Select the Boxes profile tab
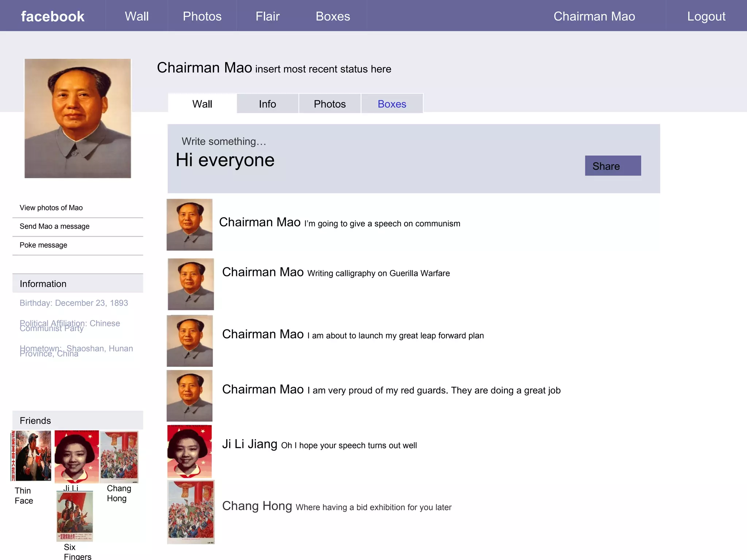 tap(392, 104)
